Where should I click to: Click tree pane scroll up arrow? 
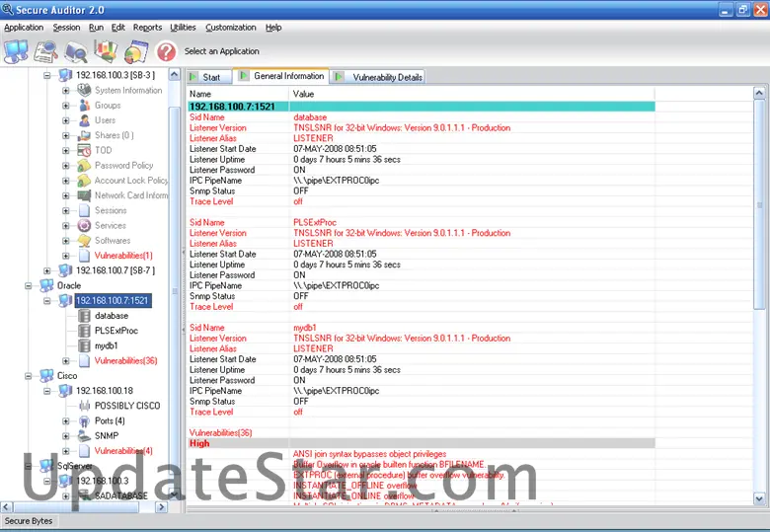[175, 75]
